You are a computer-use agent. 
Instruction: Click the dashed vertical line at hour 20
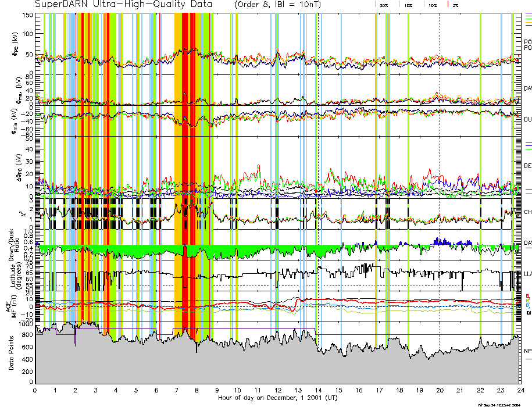coord(440,174)
